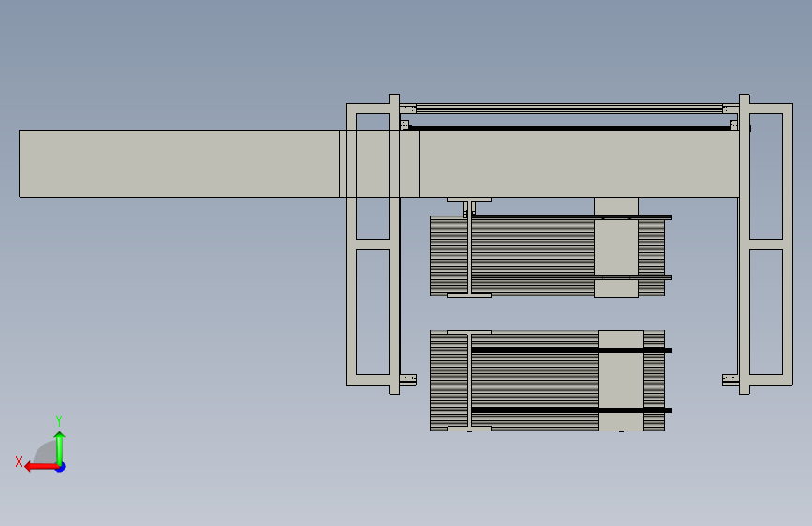This screenshot has height=526, width=812.
Task: Click the "X" label of the axis triad
Action: (19, 461)
